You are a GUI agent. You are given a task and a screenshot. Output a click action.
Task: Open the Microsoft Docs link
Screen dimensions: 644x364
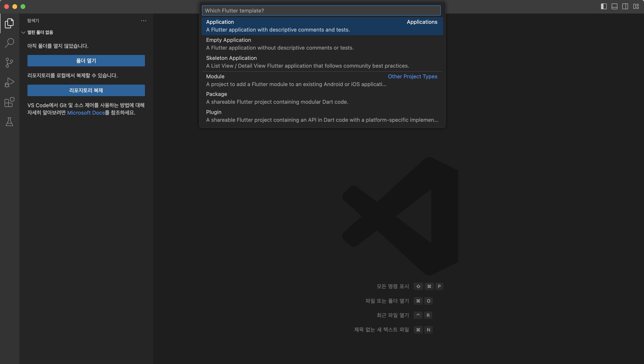pyautogui.click(x=86, y=113)
